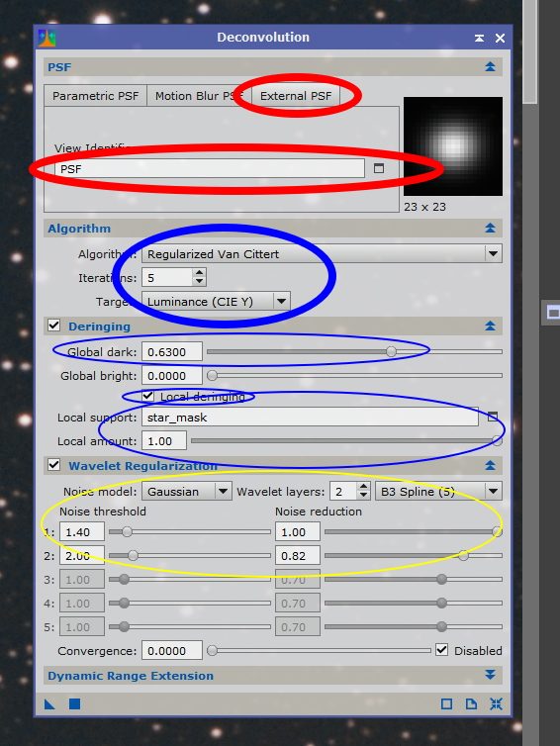Expand the Dynamic Range Extension section
This screenshot has height=746, width=560.
pos(490,675)
